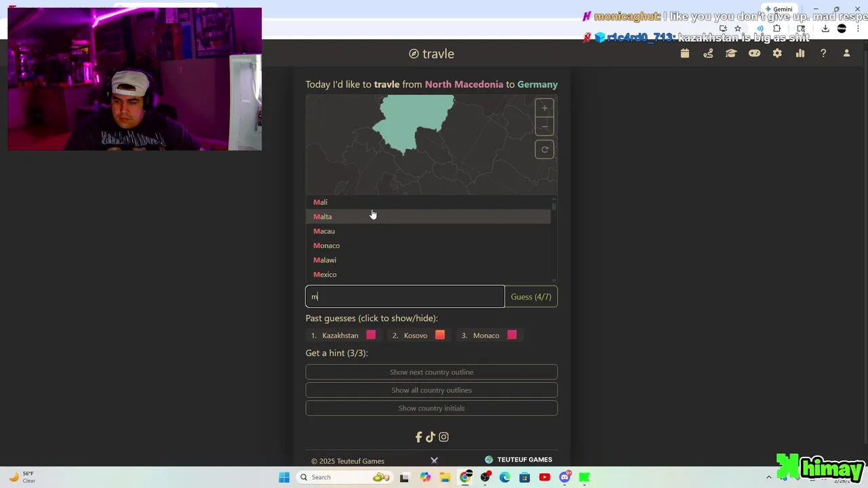The width and height of the screenshot is (868, 488).
Task: Open Discord from the taskbar
Action: pyautogui.click(x=564, y=477)
